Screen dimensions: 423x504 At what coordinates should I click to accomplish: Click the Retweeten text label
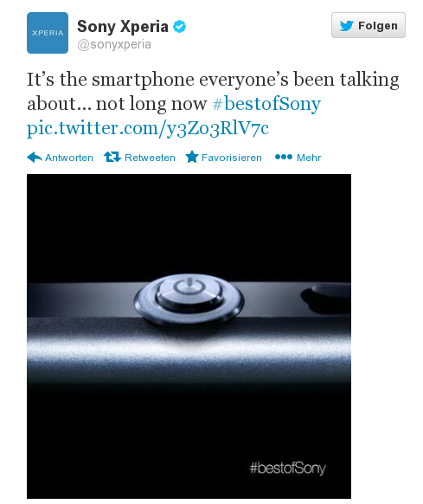150,158
